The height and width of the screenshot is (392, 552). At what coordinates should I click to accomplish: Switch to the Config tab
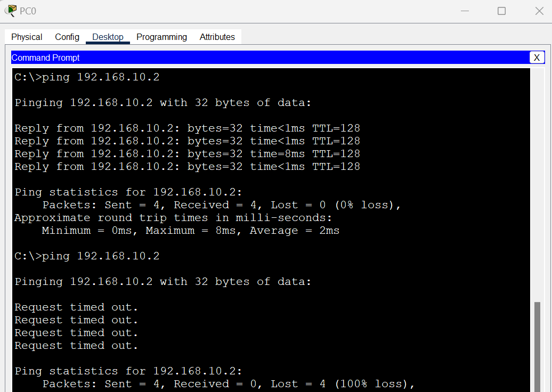point(67,37)
